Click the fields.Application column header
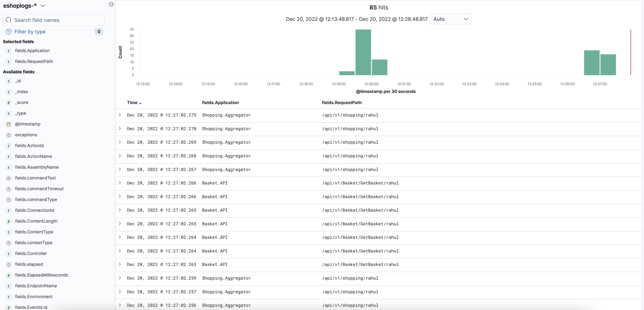 (x=220, y=103)
